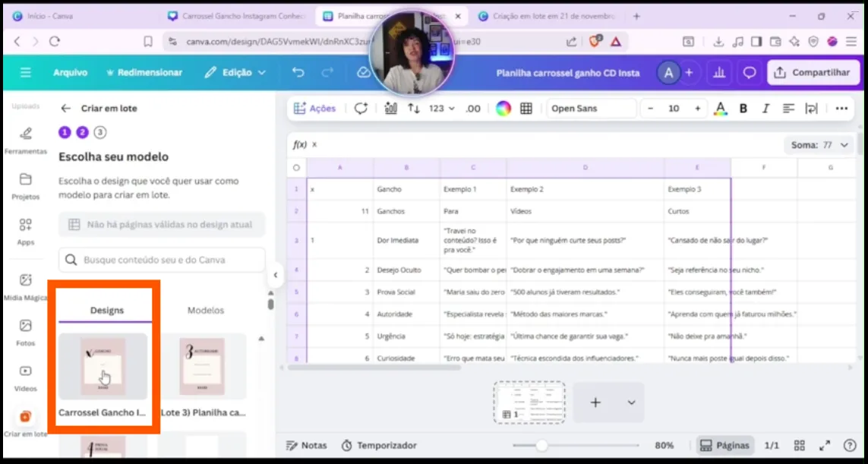Open the Arquivo menu
Image resolution: width=868 pixels, height=464 pixels.
click(x=70, y=73)
